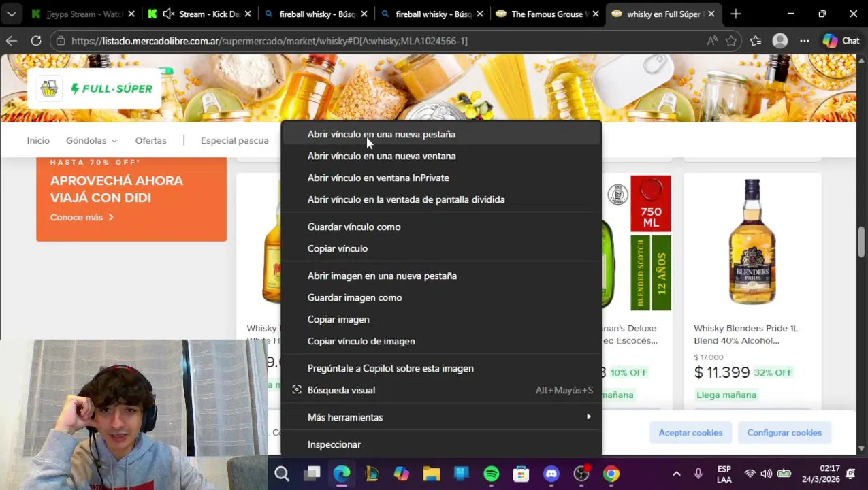Open a new browser tab
Screen dimensions: 868x490
click(x=735, y=14)
